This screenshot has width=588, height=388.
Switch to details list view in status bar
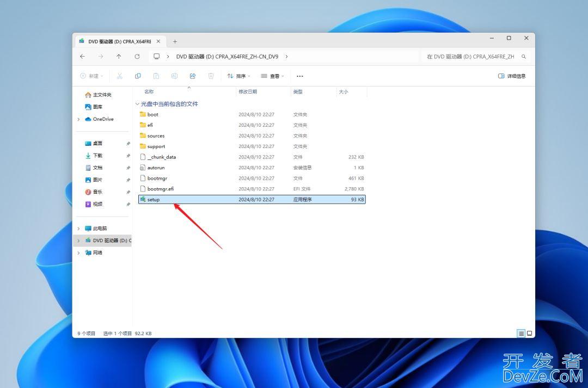pos(521,333)
